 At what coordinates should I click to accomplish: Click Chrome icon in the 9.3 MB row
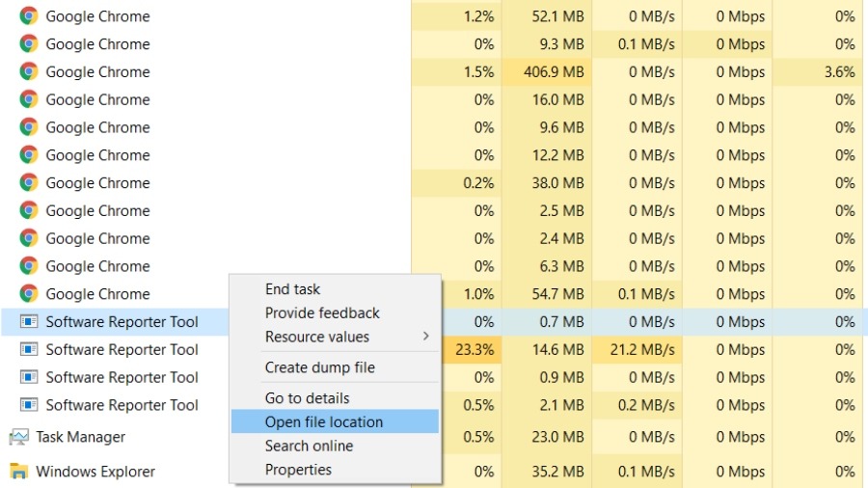29,43
